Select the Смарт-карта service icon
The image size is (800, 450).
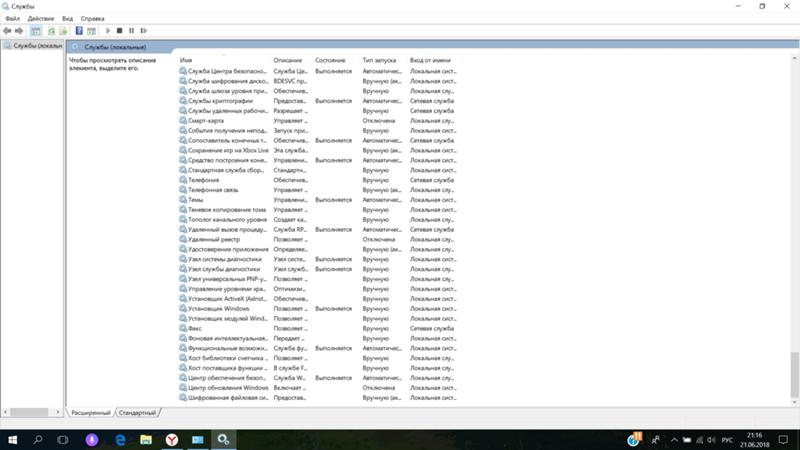tap(183, 120)
